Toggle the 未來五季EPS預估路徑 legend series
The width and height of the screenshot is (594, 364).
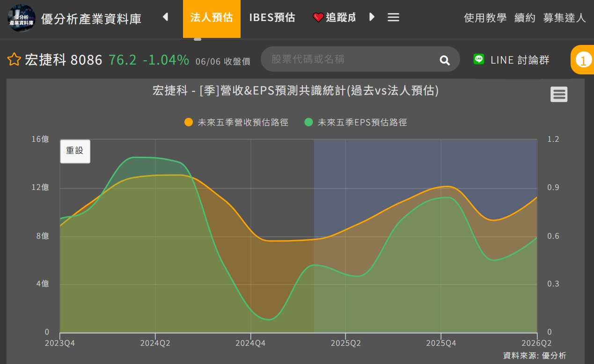point(356,123)
